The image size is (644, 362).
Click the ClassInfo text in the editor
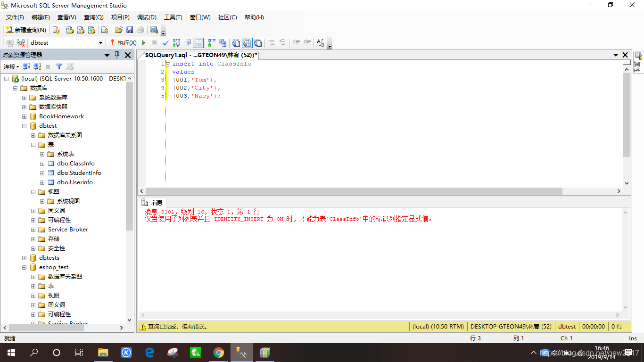[234, 64]
